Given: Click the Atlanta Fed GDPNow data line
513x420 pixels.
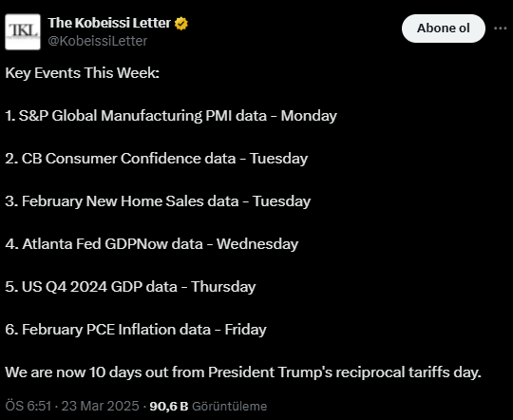Looking at the screenshot, I should [151, 244].
